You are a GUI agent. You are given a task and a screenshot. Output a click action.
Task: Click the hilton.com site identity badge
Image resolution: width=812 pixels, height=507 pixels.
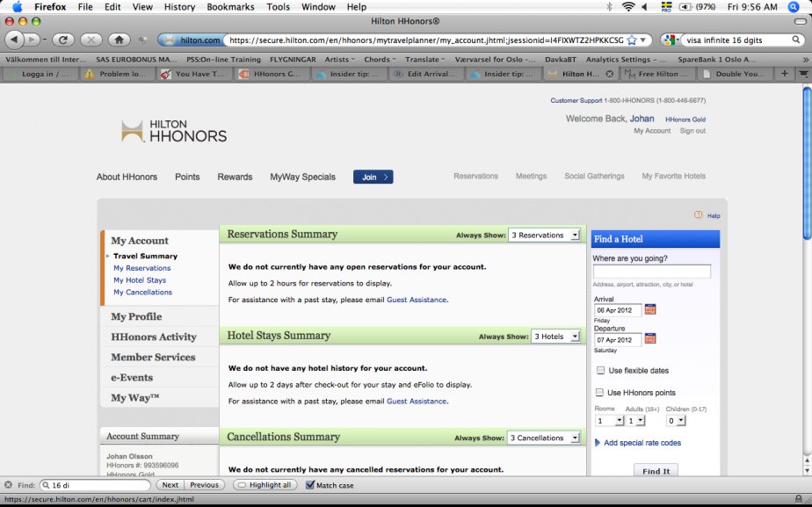click(191, 40)
